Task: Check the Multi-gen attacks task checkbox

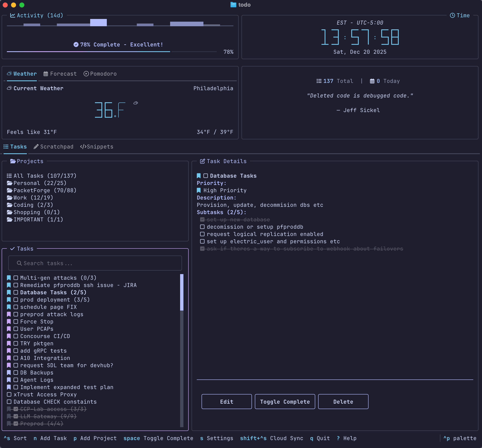Action: [16, 278]
